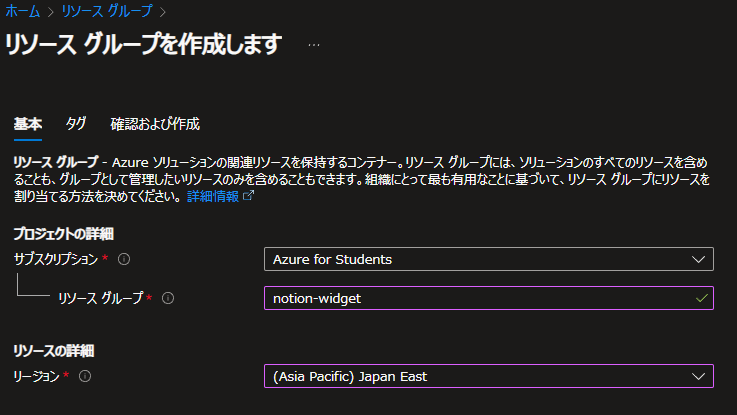The width and height of the screenshot is (737, 415).
Task: Click the リージョン label
Action: click(36, 376)
